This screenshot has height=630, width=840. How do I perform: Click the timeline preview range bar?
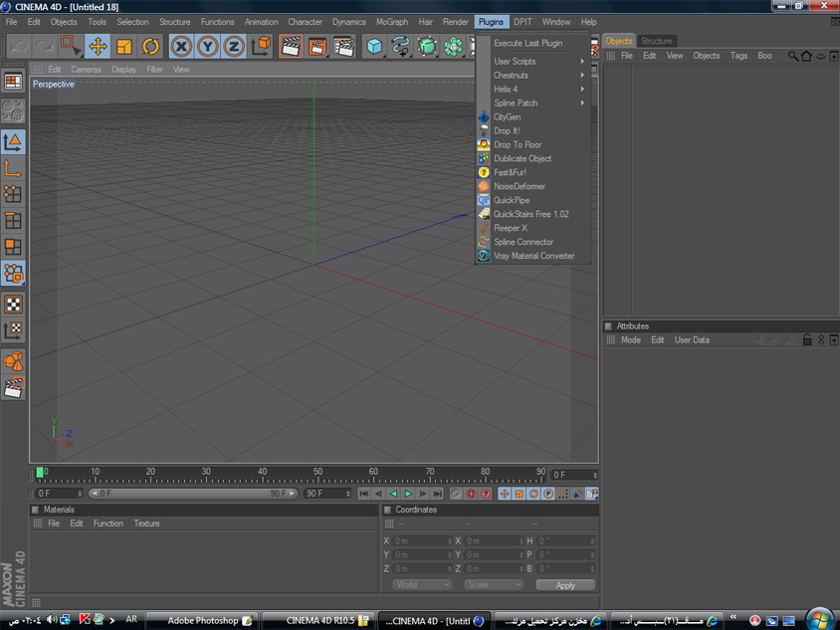coord(193,494)
